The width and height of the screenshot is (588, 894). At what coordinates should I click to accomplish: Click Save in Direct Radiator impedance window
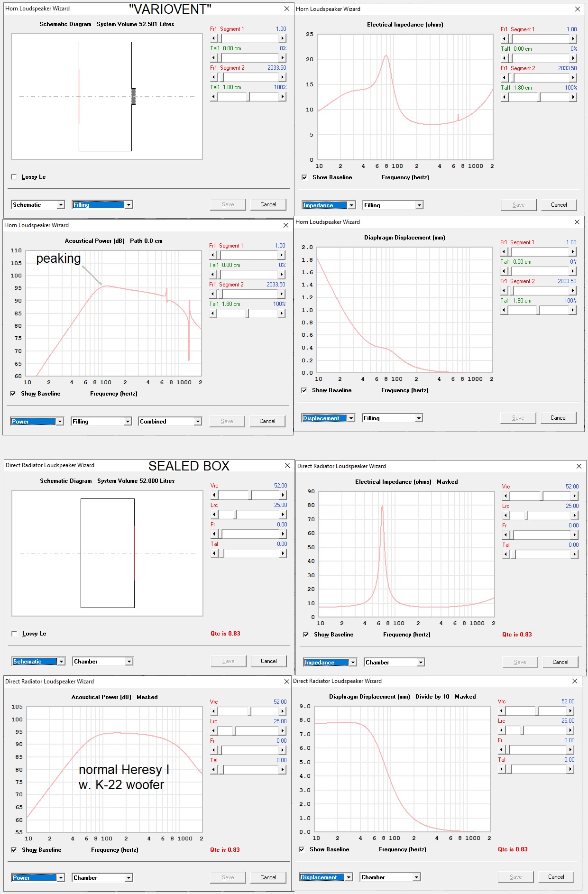point(520,662)
